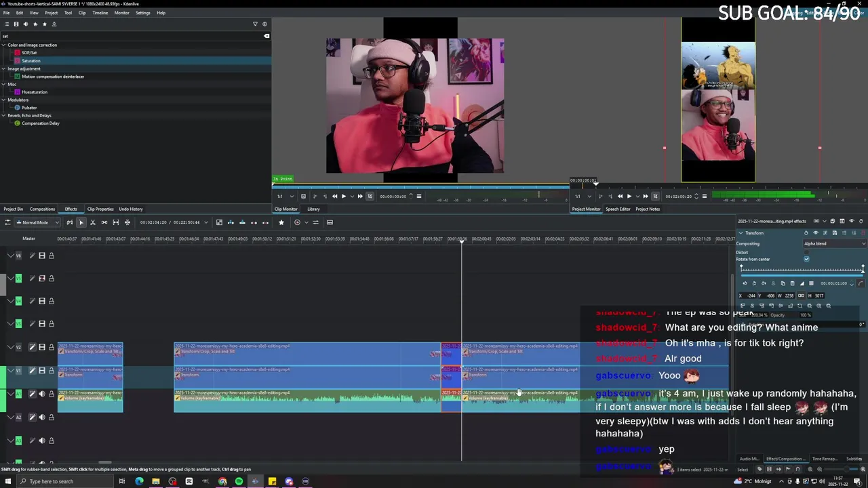Click the Clip Monitor timeline ruler
Image resolution: width=868 pixels, height=488 pixels.
point(420,186)
